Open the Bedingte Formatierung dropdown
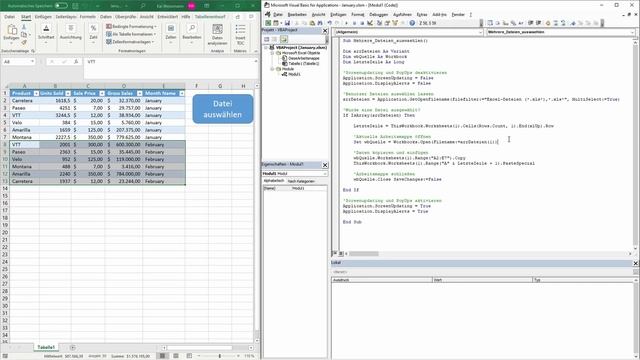The width and height of the screenshot is (640, 360). click(x=131, y=27)
